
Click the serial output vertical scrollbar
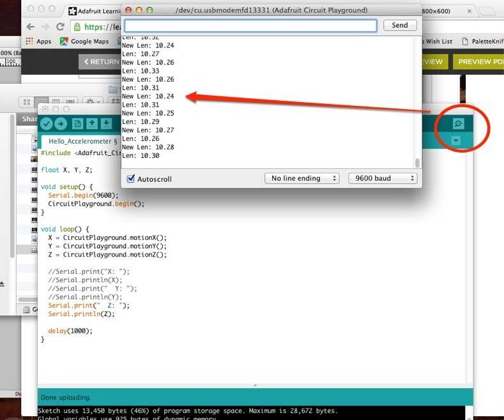418,163
